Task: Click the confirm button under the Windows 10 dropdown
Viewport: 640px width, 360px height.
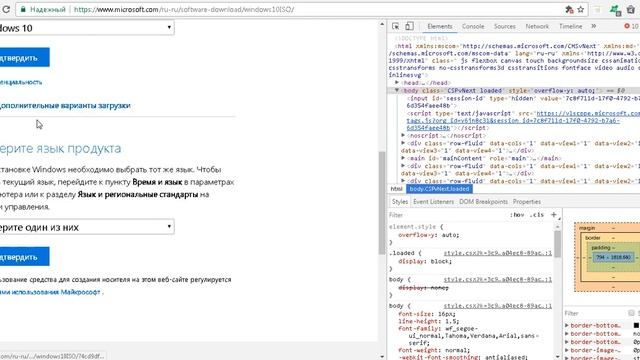Action: pos(24,58)
